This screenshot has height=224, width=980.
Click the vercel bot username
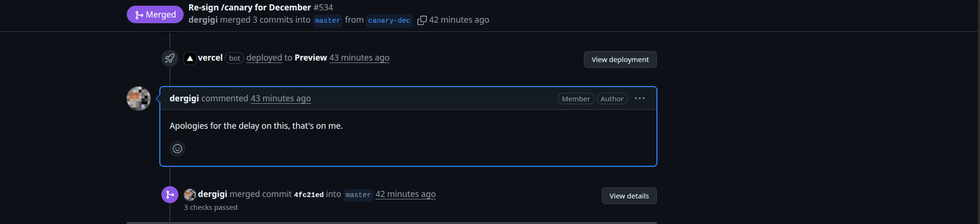(210, 58)
